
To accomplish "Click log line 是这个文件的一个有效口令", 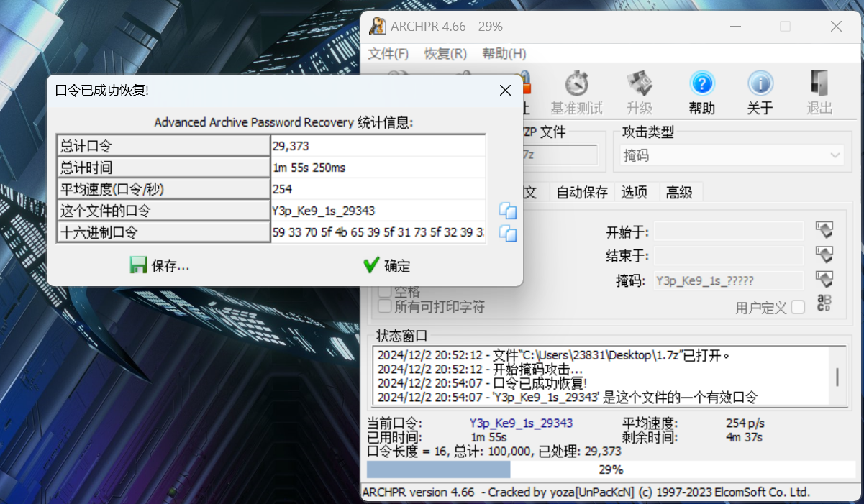I will pyautogui.click(x=568, y=397).
